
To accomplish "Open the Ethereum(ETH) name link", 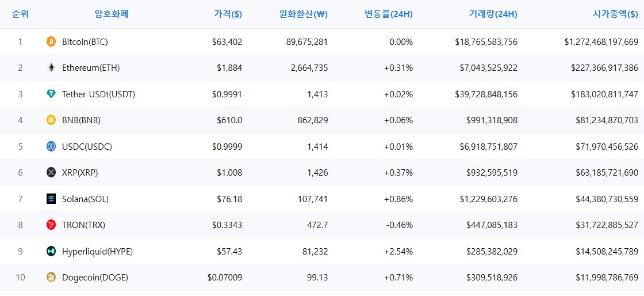I will point(91,68).
